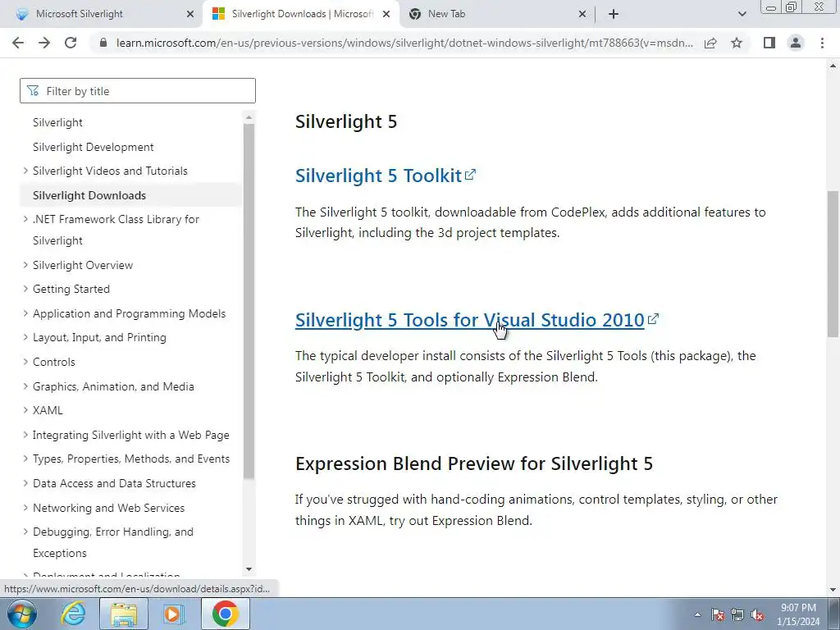This screenshot has height=630, width=840.
Task: Click the muted volume tray icon
Action: (757, 615)
